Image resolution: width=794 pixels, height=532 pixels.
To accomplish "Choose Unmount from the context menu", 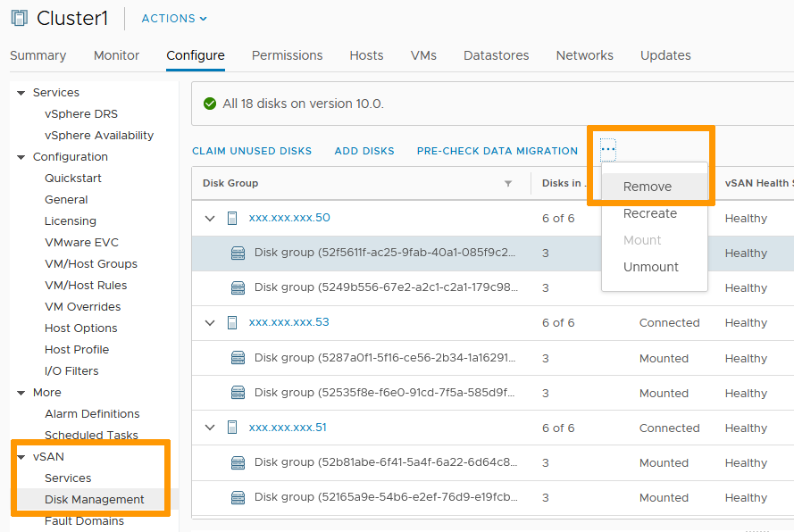I will pyautogui.click(x=651, y=266).
